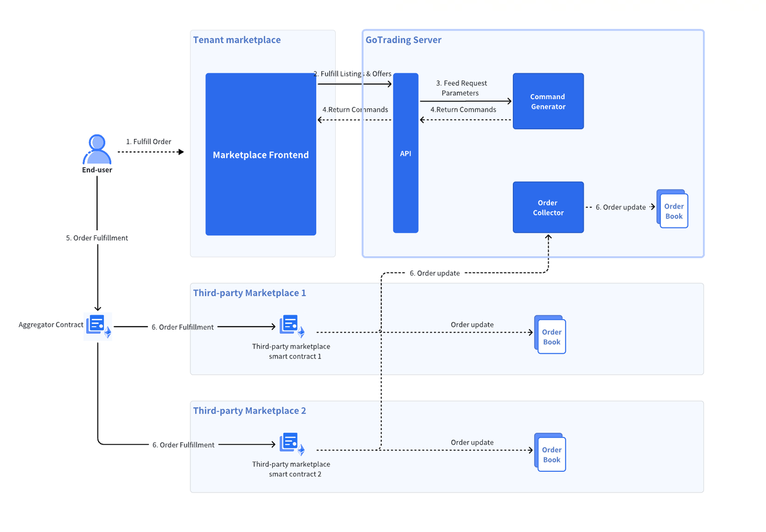Click 'Order update' label in Third-party Marketplace 1
Image resolution: width=766 pixels, height=532 pixels.
tap(472, 325)
